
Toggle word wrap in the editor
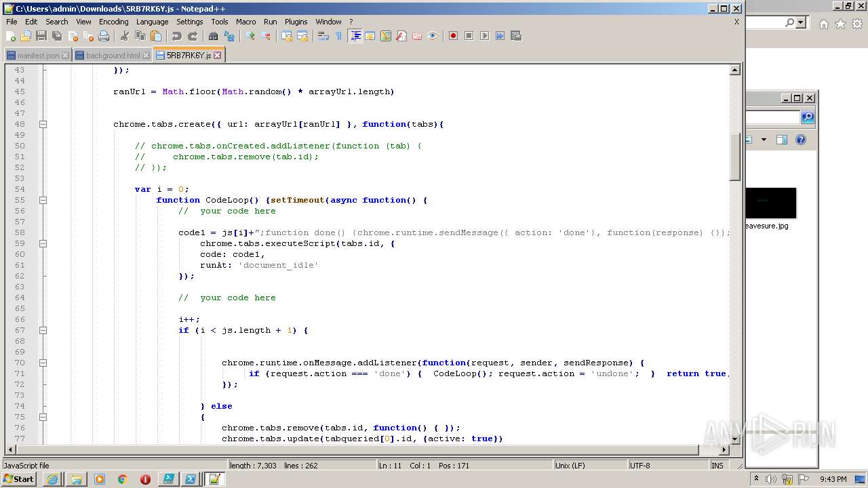[323, 36]
